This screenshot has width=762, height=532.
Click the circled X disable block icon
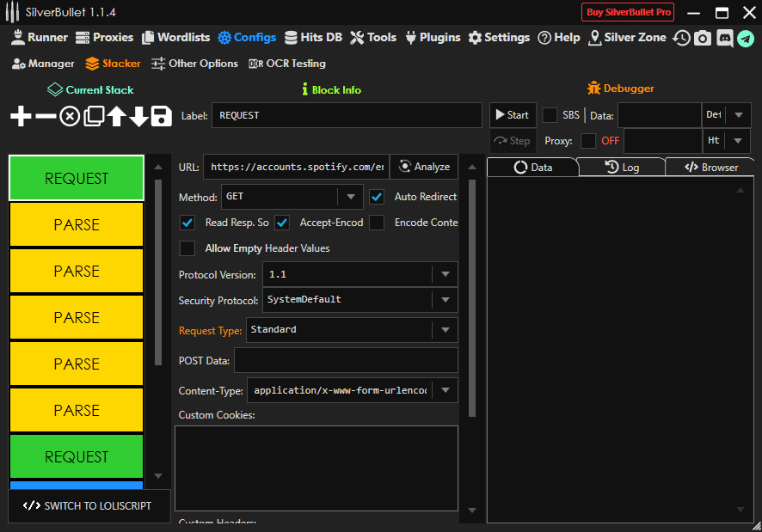click(70, 116)
